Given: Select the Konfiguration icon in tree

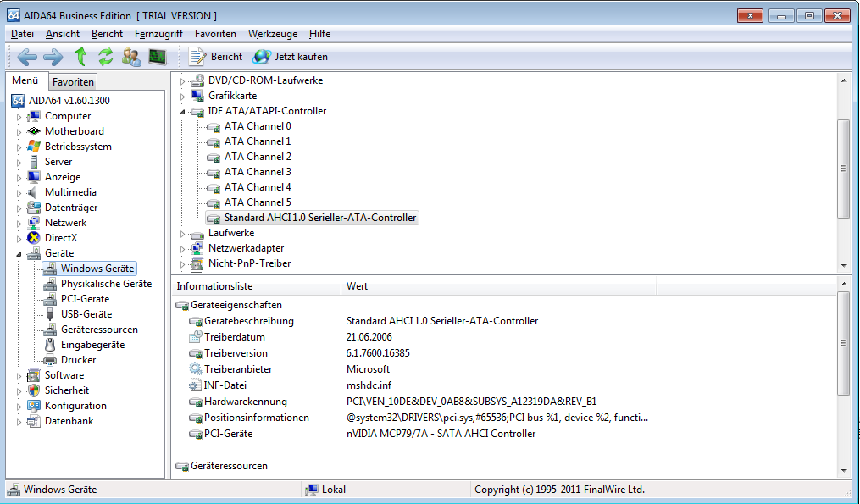Looking at the screenshot, I should click(x=34, y=406).
